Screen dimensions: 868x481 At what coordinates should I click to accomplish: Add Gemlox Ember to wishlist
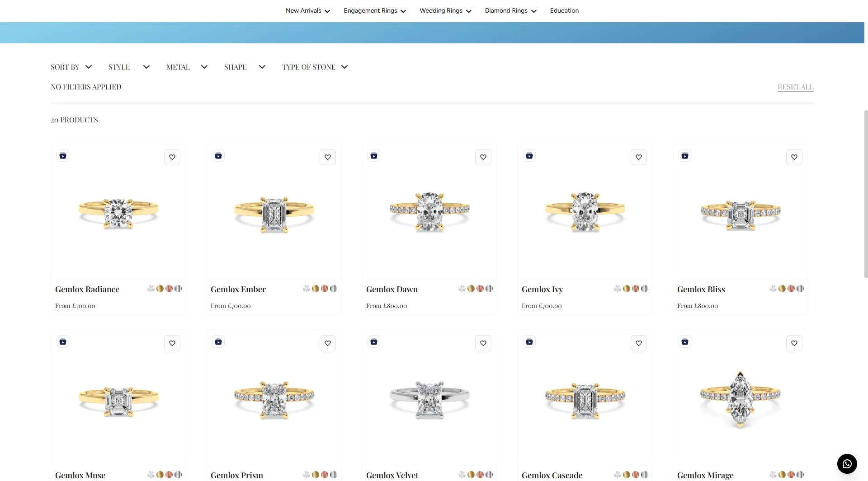pyautogui.click(x=328, y=157)
